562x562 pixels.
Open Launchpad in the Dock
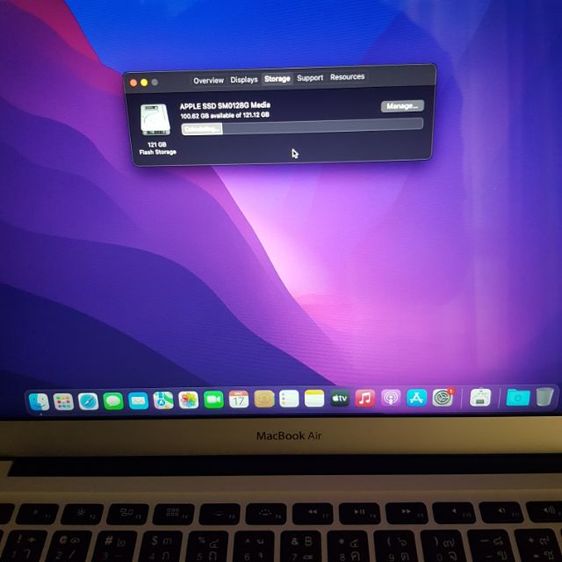tap(63, 401)
